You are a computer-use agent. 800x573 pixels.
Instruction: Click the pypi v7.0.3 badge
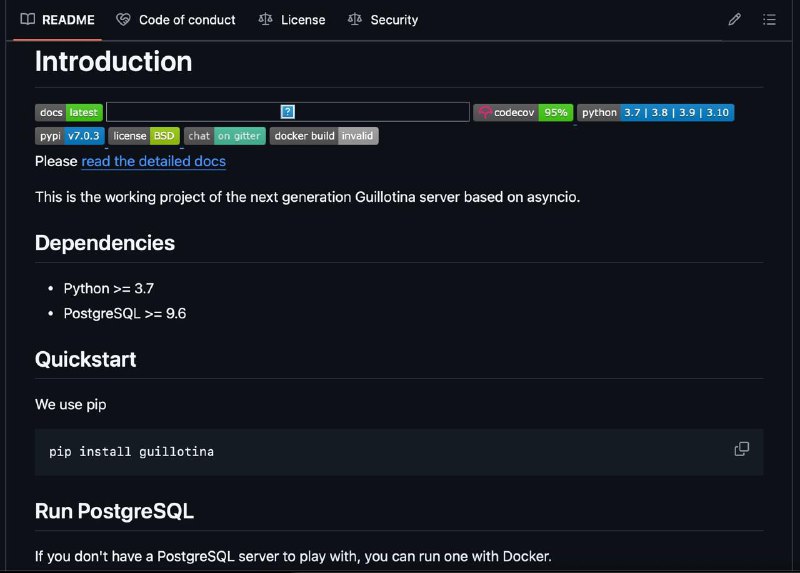[70, 136]
